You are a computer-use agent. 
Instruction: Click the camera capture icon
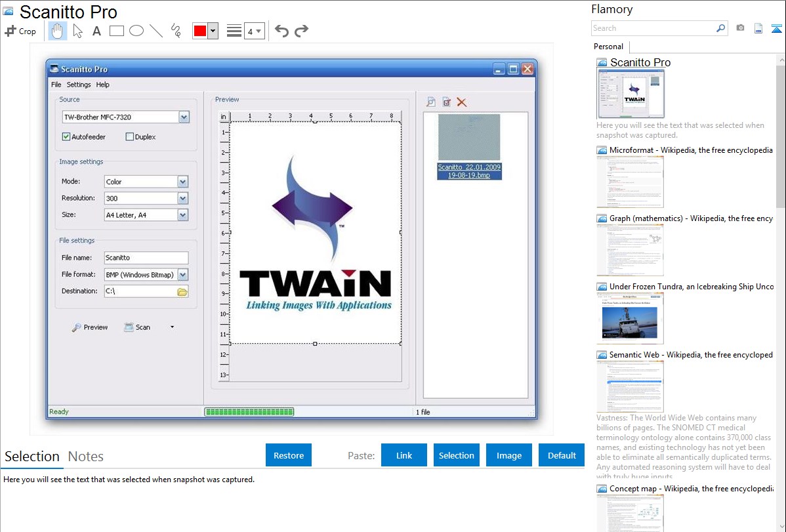pos(740,28)
